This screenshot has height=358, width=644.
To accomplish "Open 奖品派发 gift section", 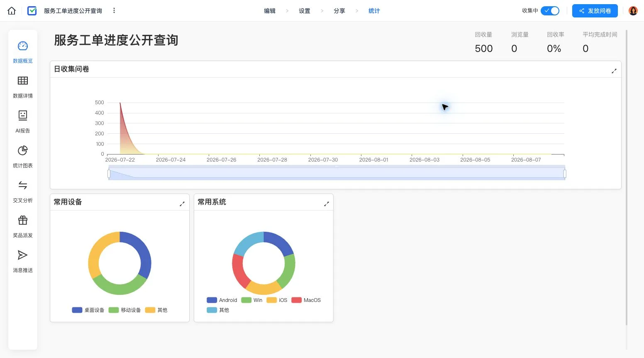I will (x=23, y=227).
